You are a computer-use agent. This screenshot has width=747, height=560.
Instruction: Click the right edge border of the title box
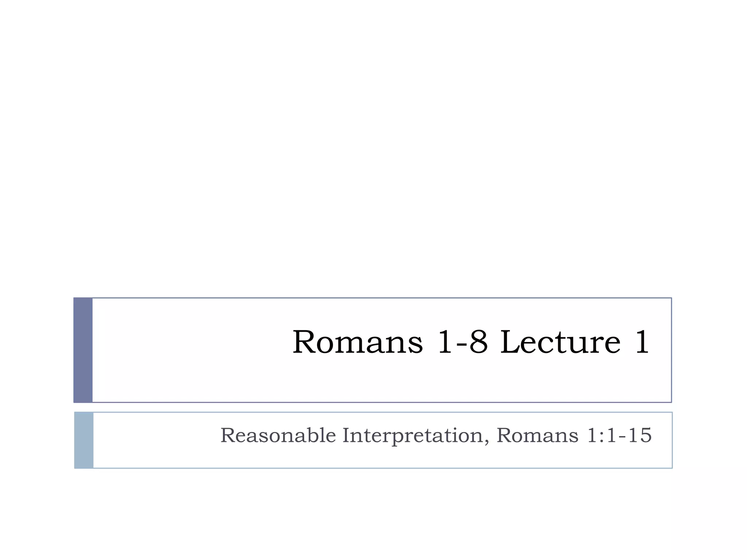pyautogui.click(x=671, y=350)
